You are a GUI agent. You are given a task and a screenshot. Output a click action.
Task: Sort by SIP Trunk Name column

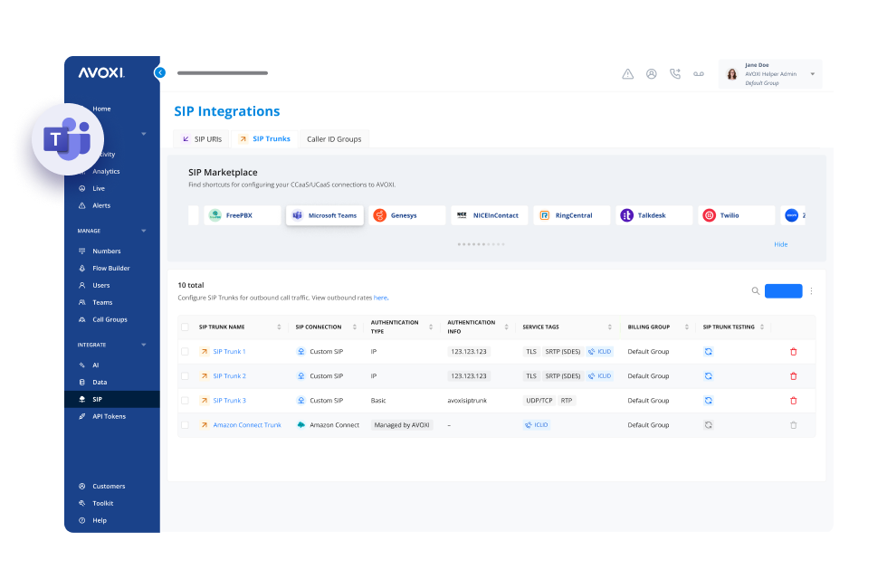click(278, 327)
